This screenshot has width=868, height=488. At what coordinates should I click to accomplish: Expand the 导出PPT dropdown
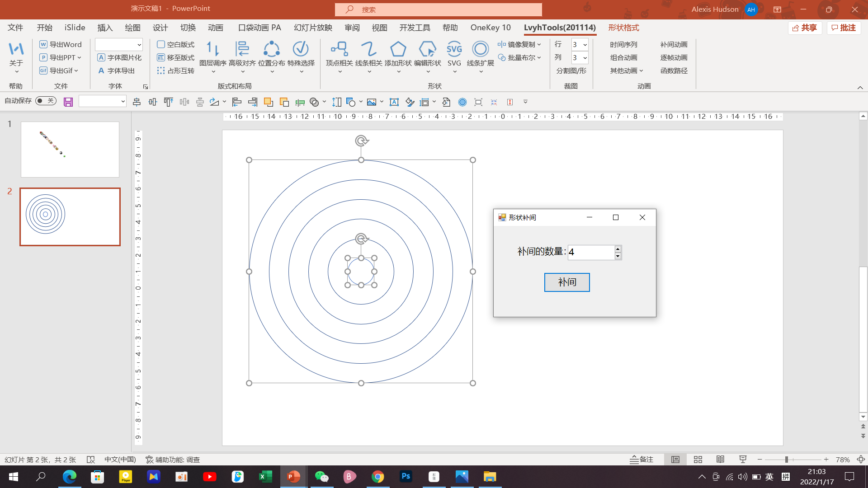[80, 57]
